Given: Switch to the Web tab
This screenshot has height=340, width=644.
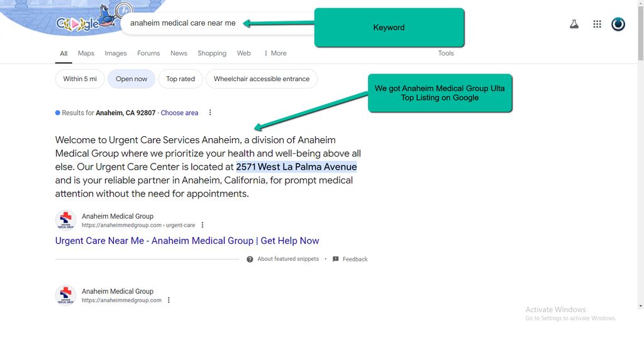Looking at the screenshot, I should [x=243, y=53].
